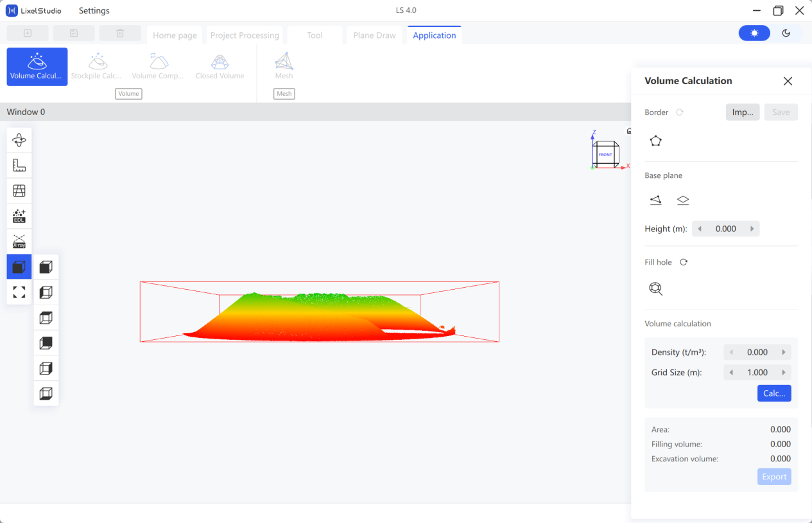
Task: Click the Window 0 viewport title
Action: coord(26,112)
